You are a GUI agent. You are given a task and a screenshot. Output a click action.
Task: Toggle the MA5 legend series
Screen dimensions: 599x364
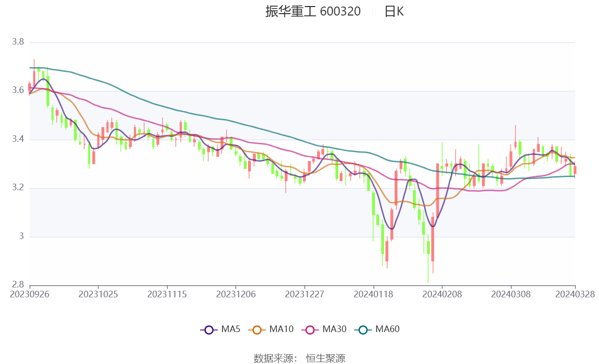click(220, 329)
